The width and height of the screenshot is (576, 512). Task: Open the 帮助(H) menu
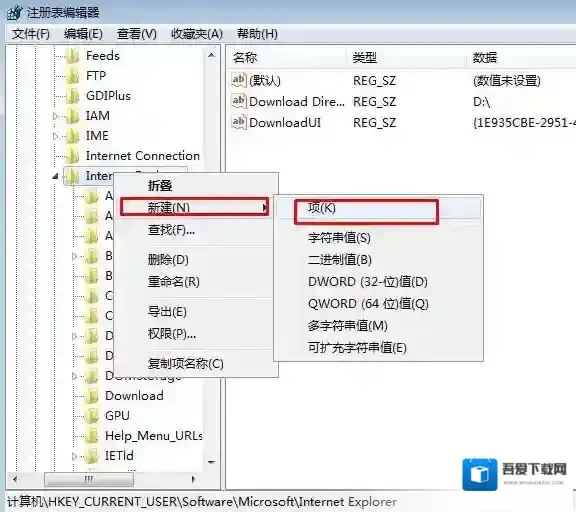pos(257,34)
